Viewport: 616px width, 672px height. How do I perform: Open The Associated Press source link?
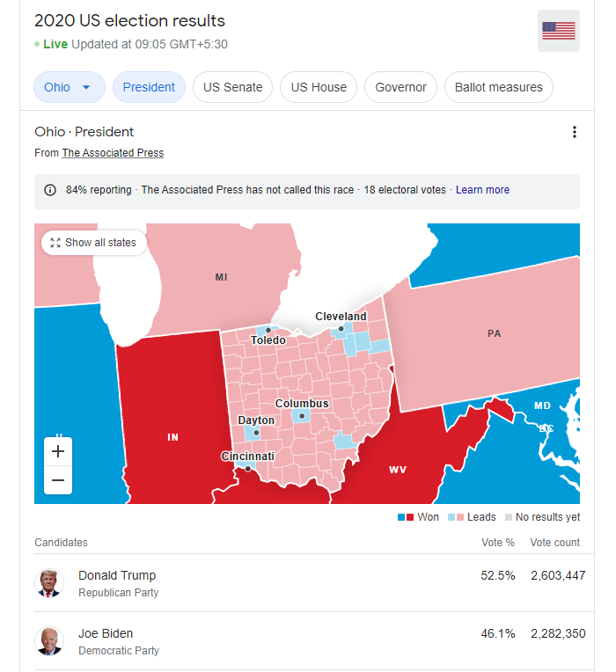(x=113, y=153)
